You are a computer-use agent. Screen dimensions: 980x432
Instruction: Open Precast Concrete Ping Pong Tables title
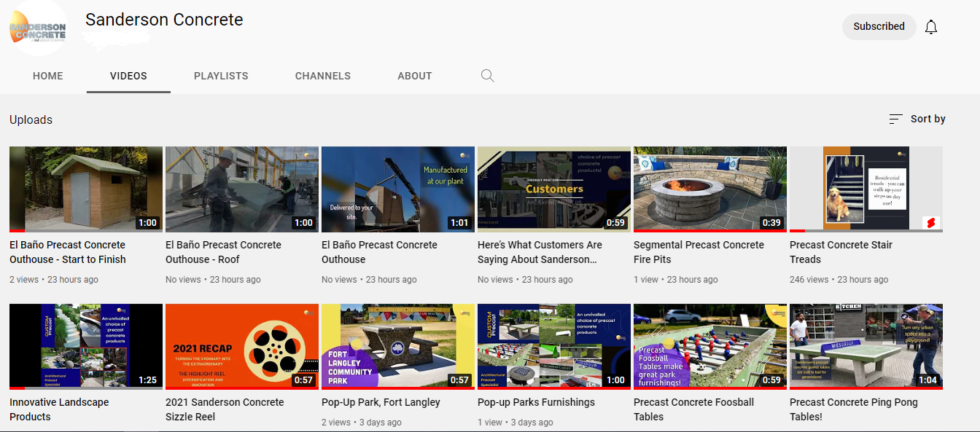click(853, 409)
